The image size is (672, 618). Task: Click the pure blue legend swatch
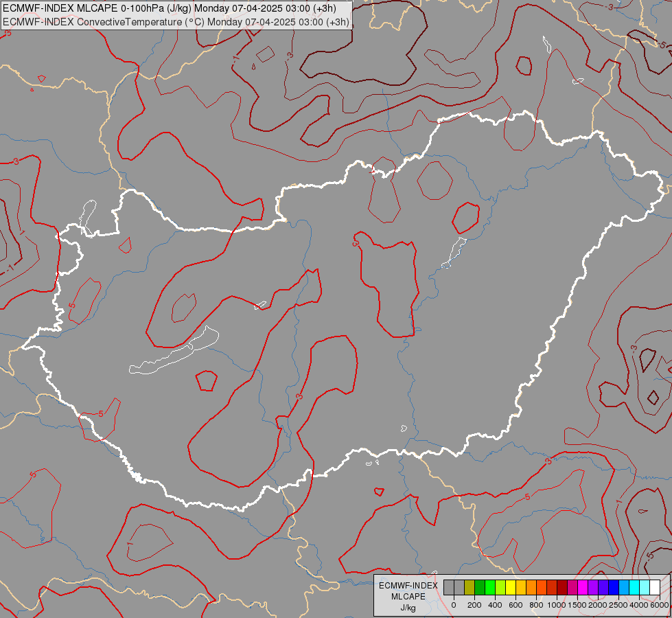(x=614, y=587)
